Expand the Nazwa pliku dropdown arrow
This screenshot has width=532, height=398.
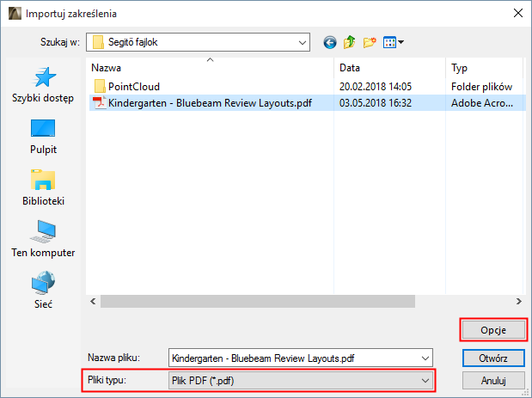click(x=425, y=358)
